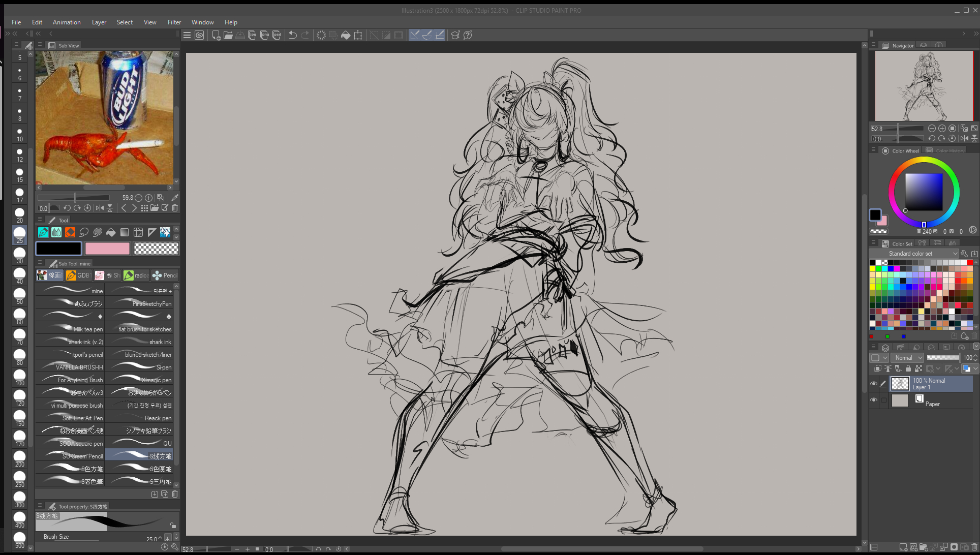Open the Normal blending mode dropdown
Viewport: 980px width, 555px height.
pyautogui.click(x=908, y=358)
